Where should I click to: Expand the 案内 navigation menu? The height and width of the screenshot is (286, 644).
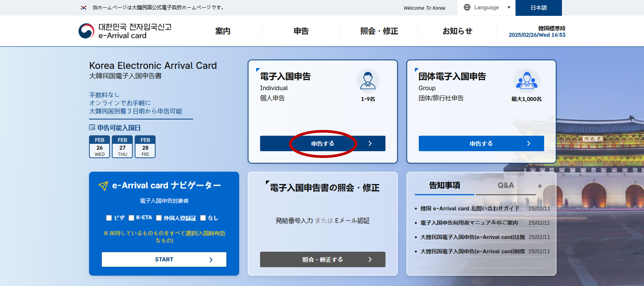click(x=223, y=31)
